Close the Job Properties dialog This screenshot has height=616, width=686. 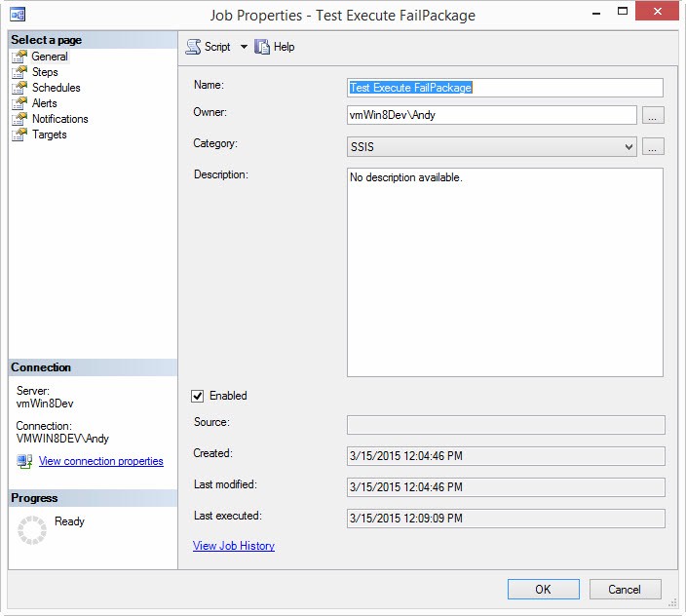pos(657,12)
